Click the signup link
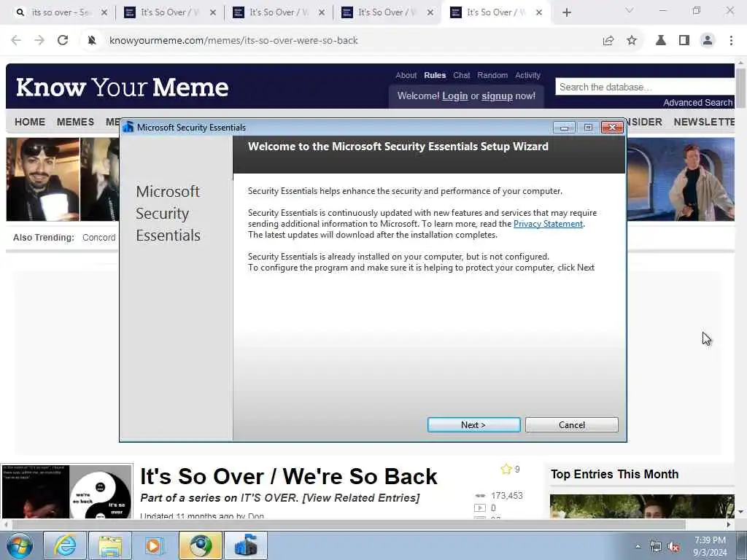747x560 pixels. [x=497, y=96]
